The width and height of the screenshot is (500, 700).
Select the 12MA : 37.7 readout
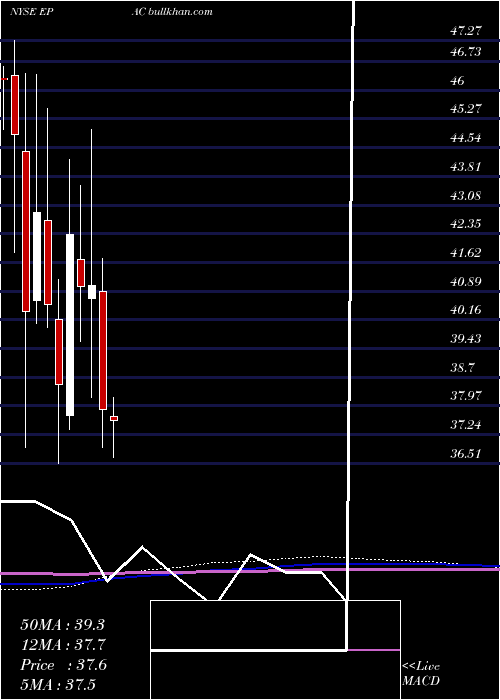[x=62, y=645]
